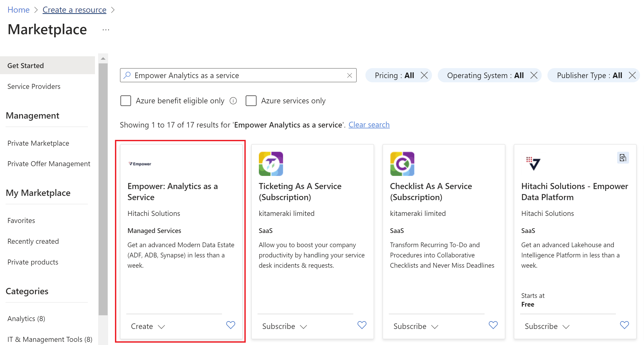Favorite Empower: Analytics as a Service
The height and width of the screenshot is (345, 644).
pyautogui.click(x=231, y=325)
